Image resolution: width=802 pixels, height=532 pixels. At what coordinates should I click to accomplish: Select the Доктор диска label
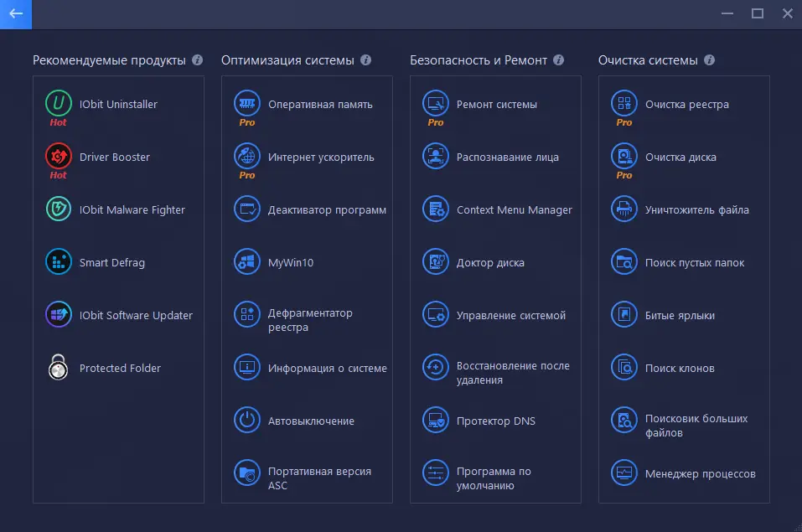point(490,263)
